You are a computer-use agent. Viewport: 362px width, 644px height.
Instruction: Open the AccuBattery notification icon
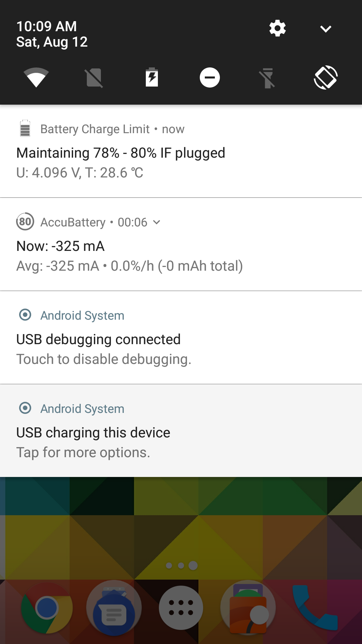25,222
